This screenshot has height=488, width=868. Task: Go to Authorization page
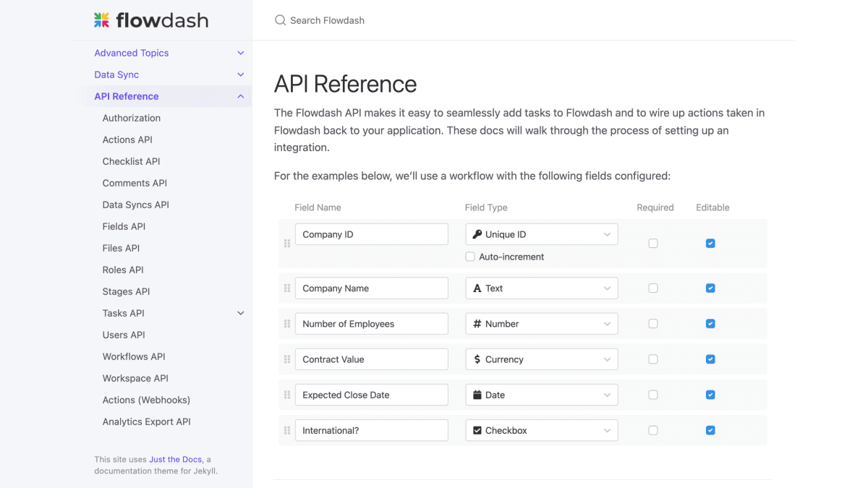(x=132, y=118)
